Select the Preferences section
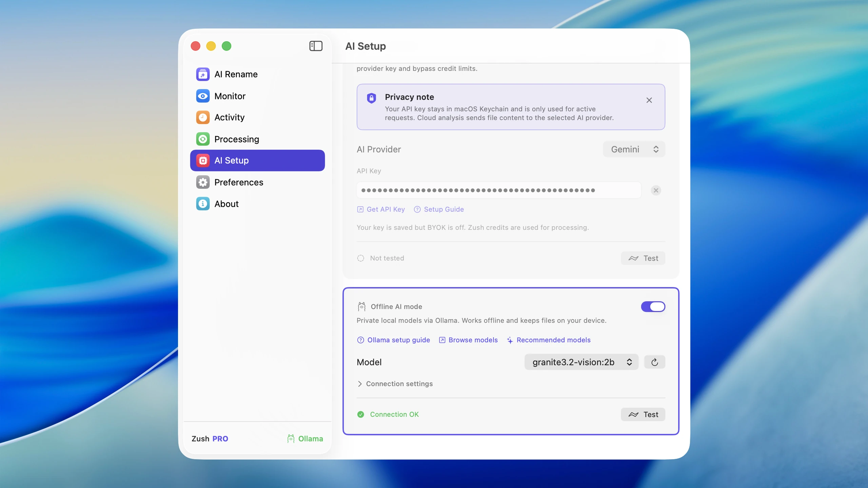The image size is (868, 488). click(x=257, y=182)
